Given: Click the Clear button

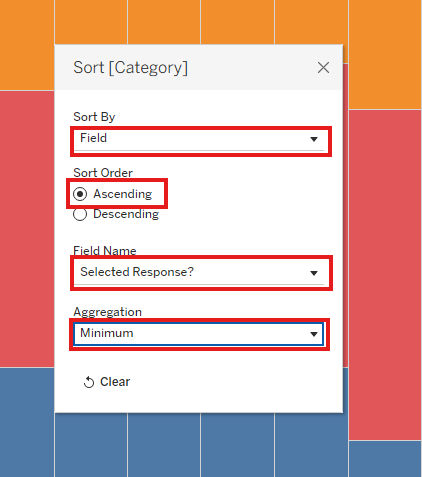Looking at the screenshot, I should click(107, 382).
